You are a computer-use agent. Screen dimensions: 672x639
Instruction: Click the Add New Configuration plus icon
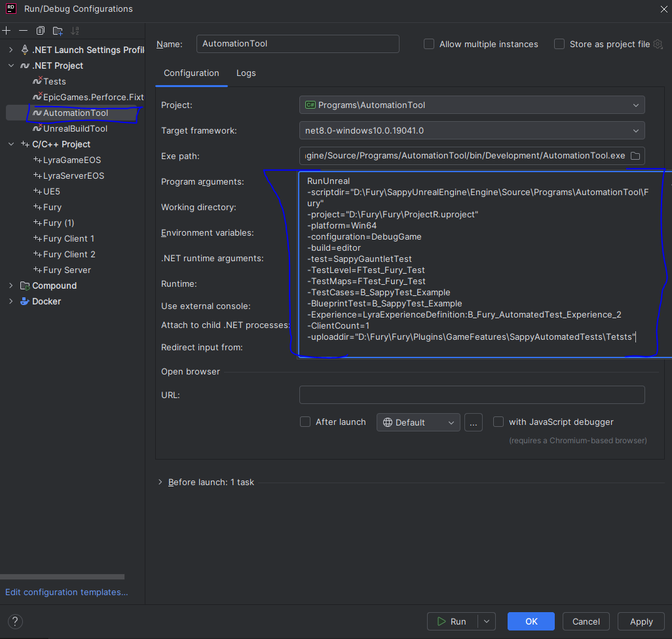7,31
